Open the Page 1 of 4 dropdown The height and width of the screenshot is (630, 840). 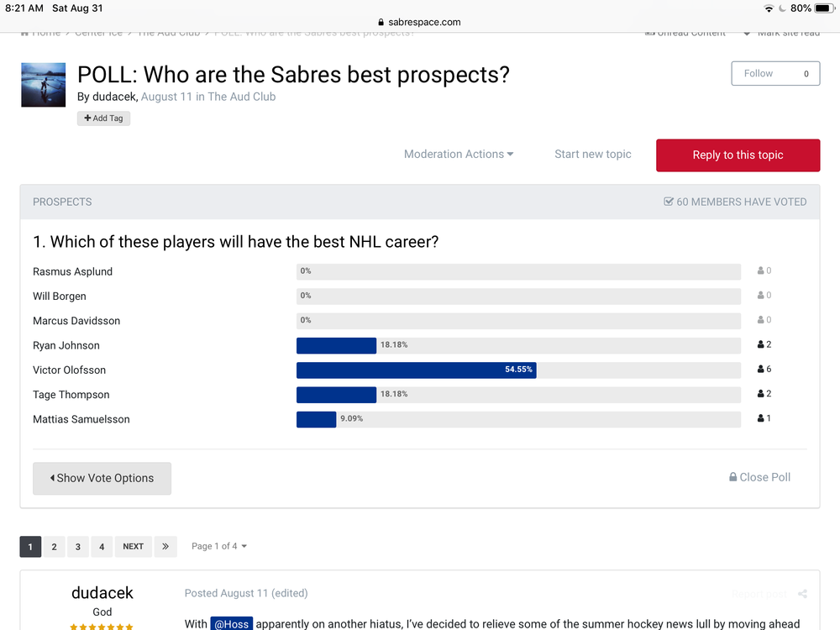[x=219, y=547]
